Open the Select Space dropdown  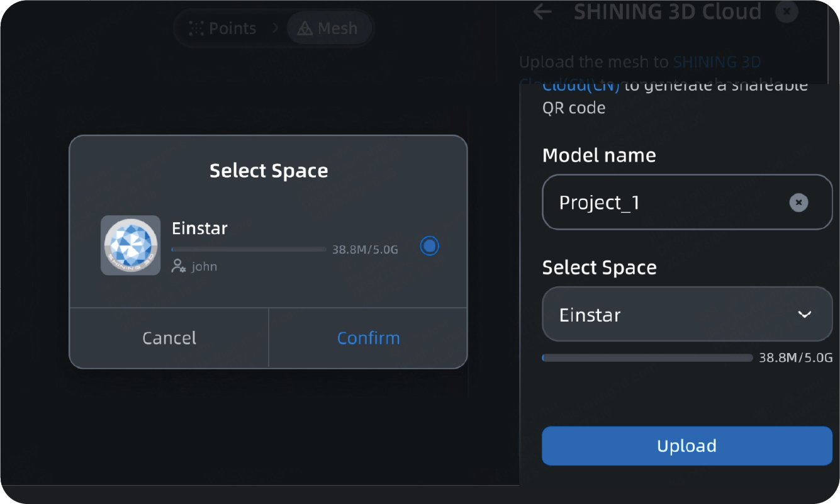click(x=686, y=314)
